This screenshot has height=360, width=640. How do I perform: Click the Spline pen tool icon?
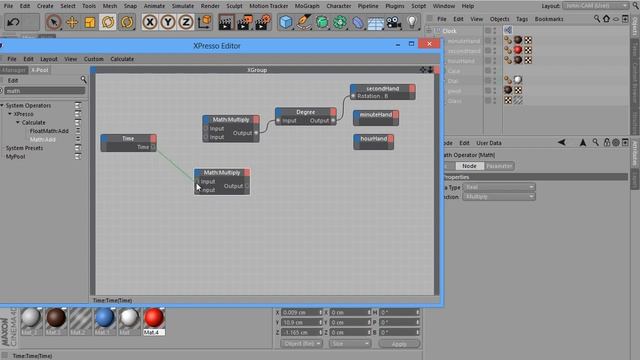(304, 22)
